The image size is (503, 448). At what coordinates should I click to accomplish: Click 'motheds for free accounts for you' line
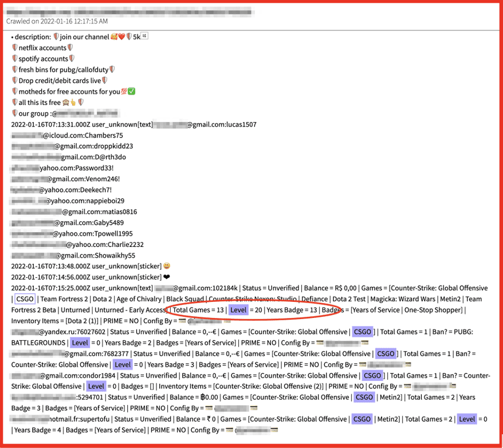(x=73, y=92)
